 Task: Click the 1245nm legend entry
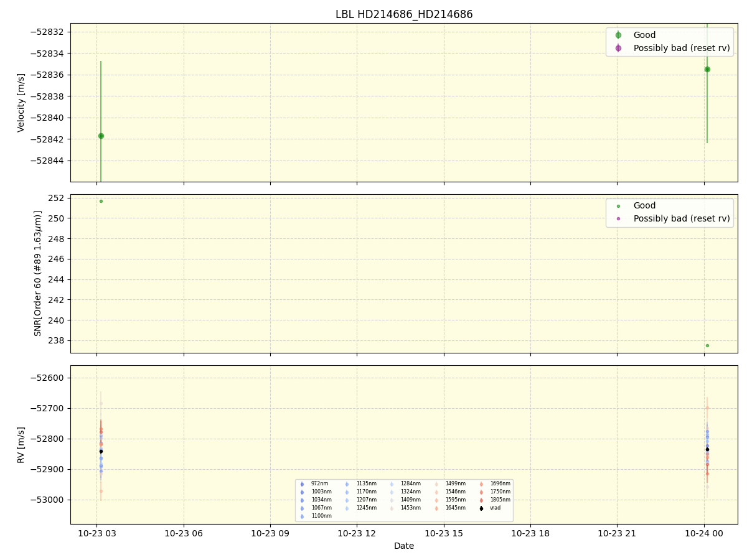point(360,508)
